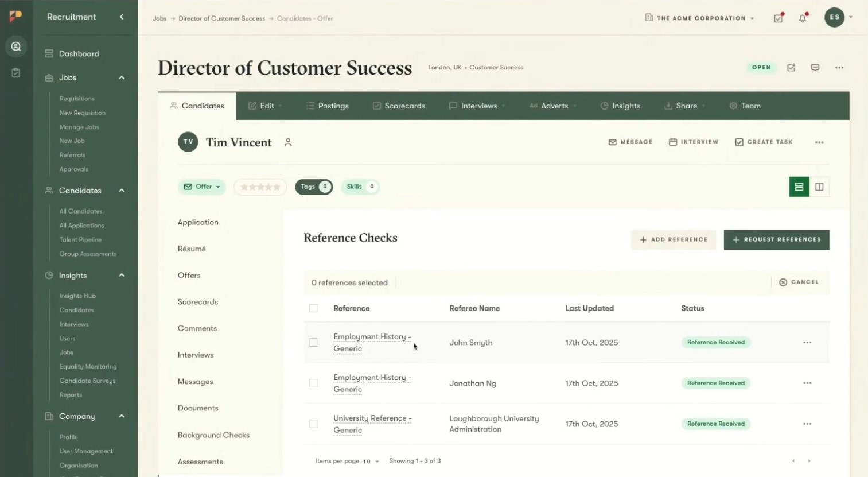Viewport: 868px width, 477px height.
Task: Open University Reference - Generic link
Action: coord(372,424)
